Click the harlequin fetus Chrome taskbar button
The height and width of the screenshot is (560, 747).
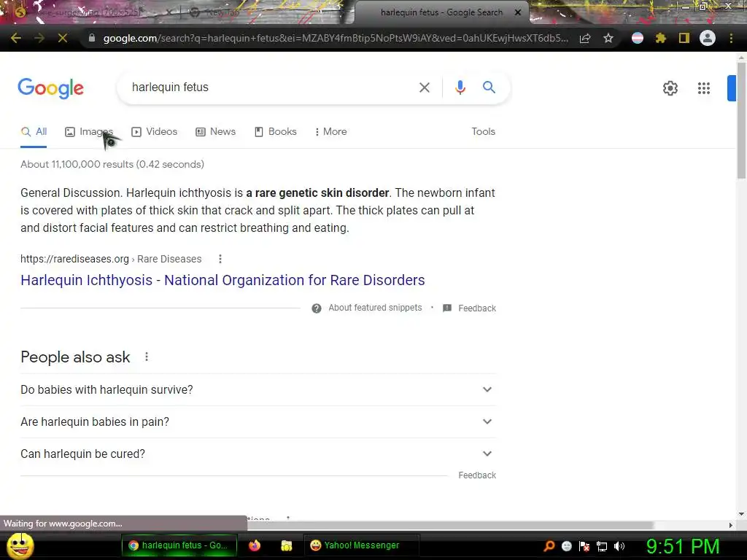(179, 545)
